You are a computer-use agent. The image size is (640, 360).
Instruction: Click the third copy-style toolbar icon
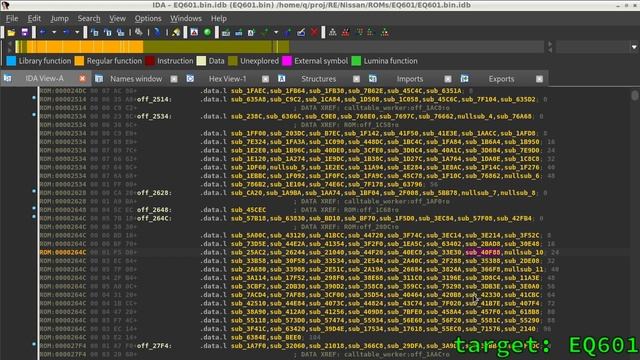tap(120, 32)
